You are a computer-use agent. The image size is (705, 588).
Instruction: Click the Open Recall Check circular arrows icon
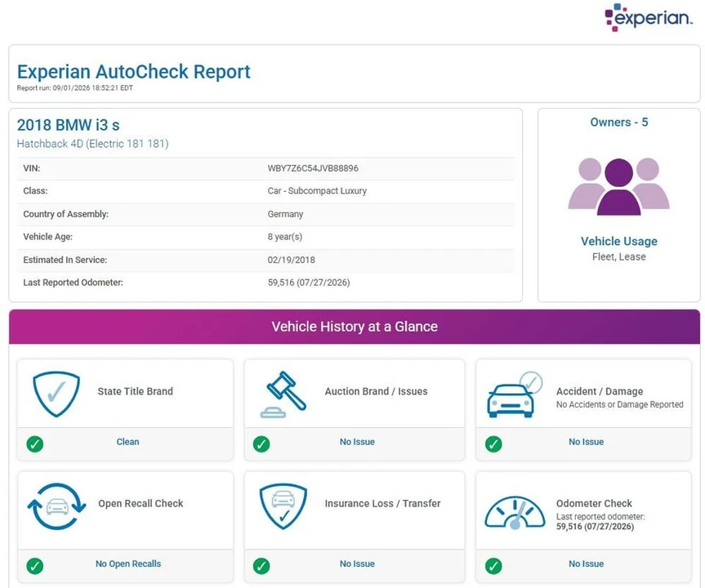tap(56, 506)
